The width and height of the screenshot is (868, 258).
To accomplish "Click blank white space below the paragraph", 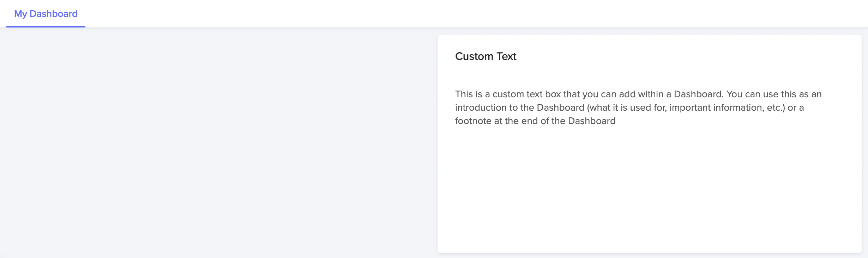I will (x=649, y=190).
